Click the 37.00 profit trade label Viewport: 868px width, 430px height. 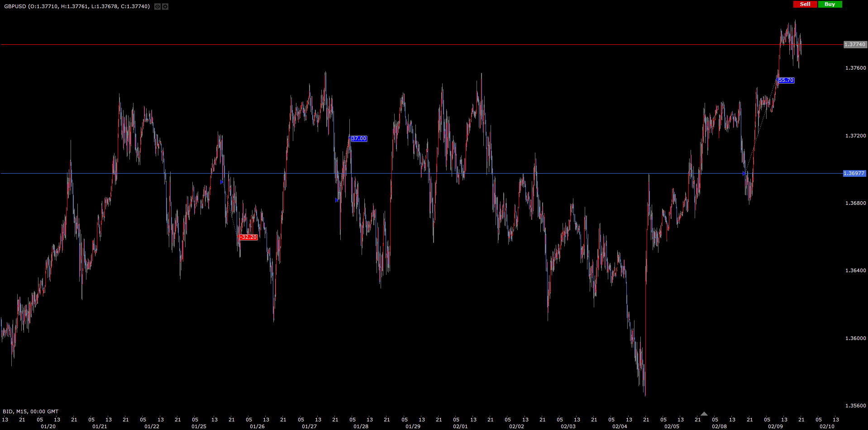tap(359, 139)
